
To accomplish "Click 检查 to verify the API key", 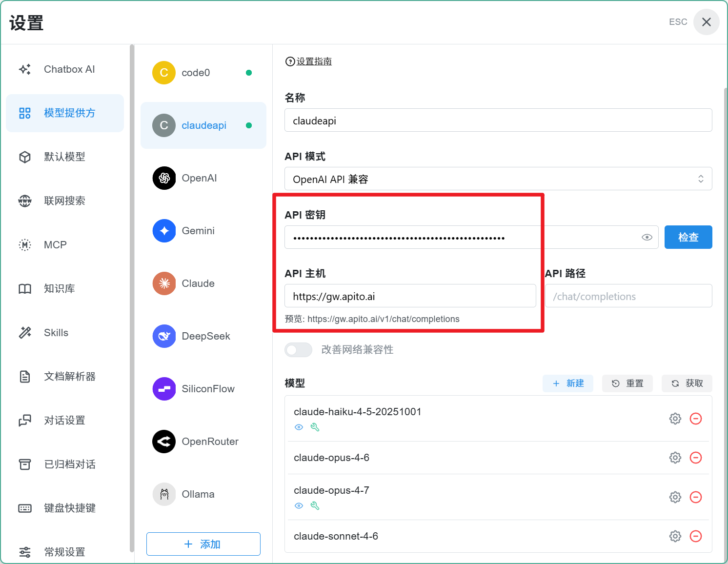I will [688, 237].
